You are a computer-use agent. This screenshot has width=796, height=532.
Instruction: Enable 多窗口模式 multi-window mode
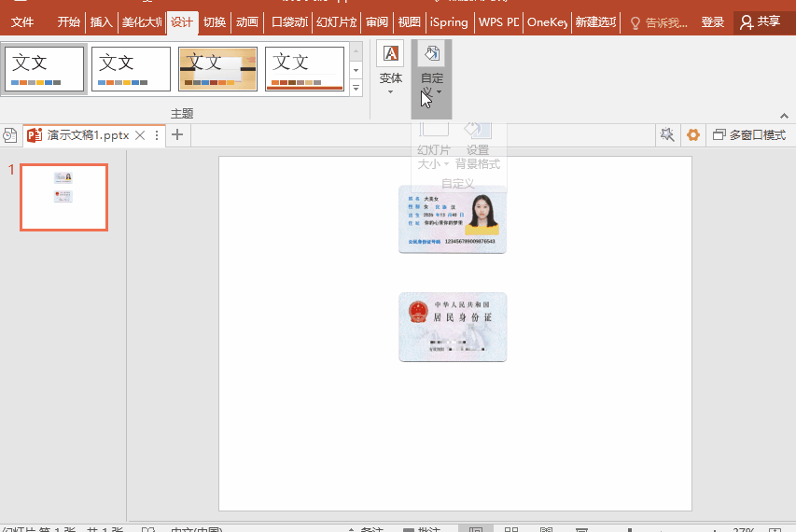click(749, 135)
